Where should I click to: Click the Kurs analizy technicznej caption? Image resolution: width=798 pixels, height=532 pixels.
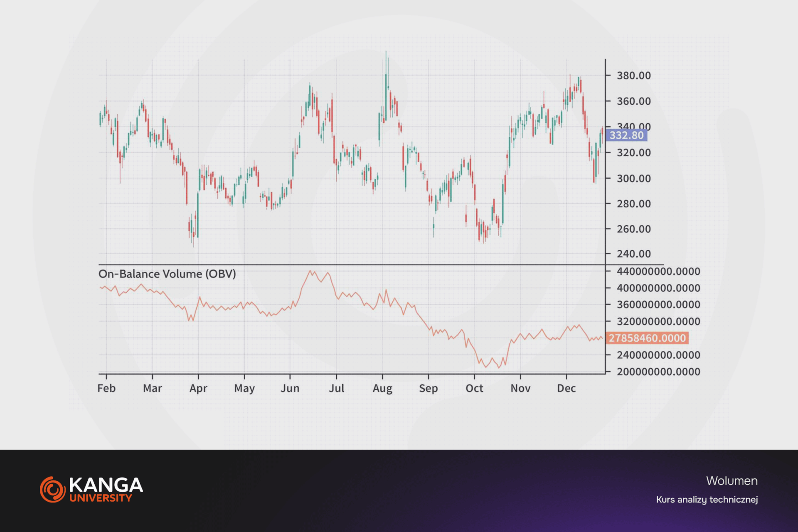coord(707,500)
